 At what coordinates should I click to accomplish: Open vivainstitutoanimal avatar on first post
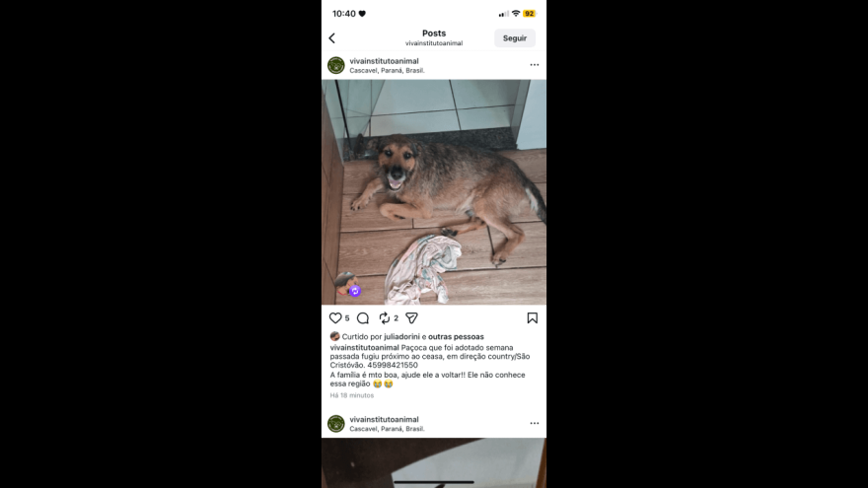336,65
